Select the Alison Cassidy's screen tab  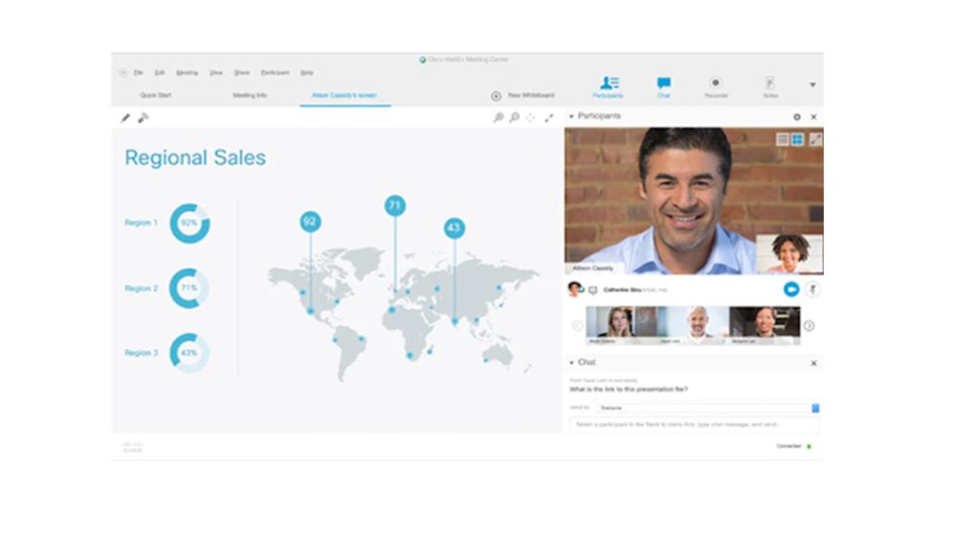pyautogui.click(x=345, y=96)
